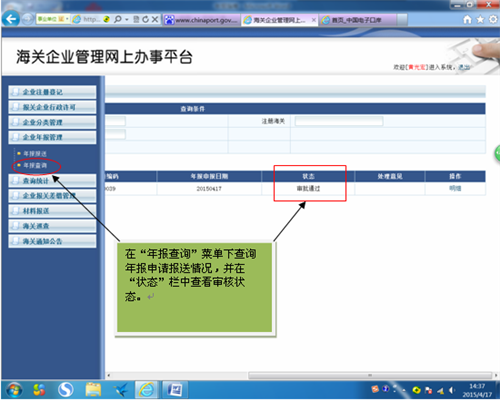Expand the 企业年报管理 menu section
The width and height of the screenshot is (500, 400).
click(x=52, y=137)
